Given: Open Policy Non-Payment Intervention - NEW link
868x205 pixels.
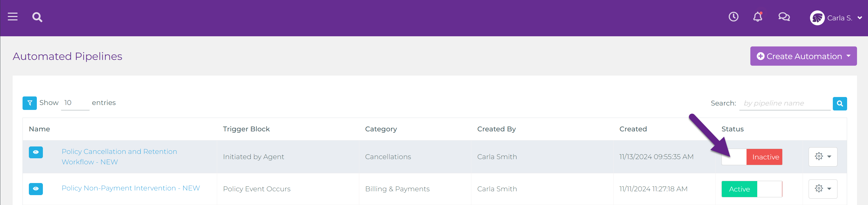Looking at the screenshot, I should tap(131, 188).
